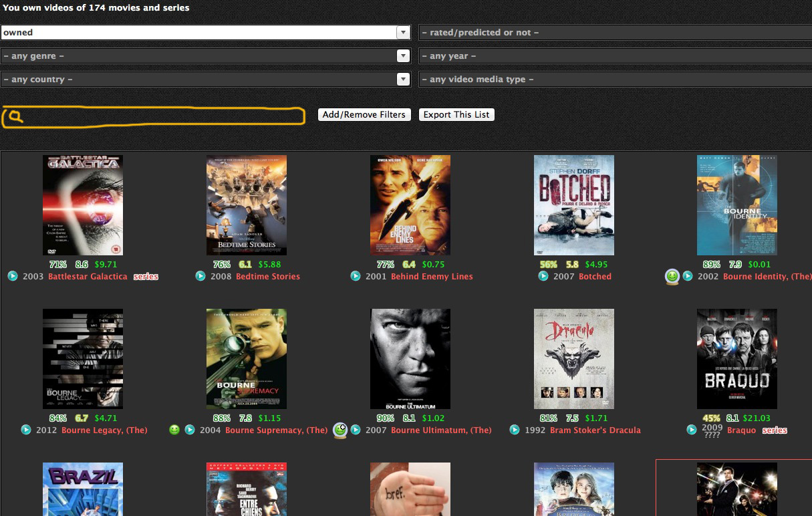Open the 'any genre' dropdown

(x=205, y=56)
